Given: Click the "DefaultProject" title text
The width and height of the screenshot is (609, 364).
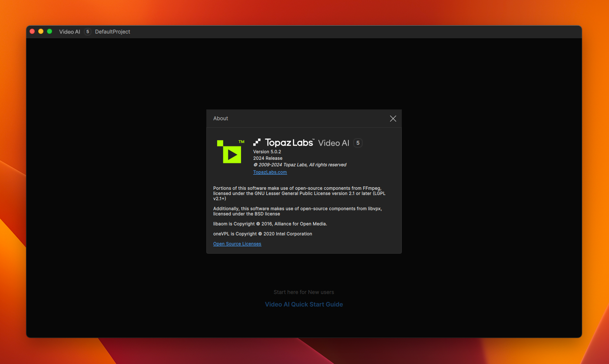Looking at the screenshot, I should (113, 32).
